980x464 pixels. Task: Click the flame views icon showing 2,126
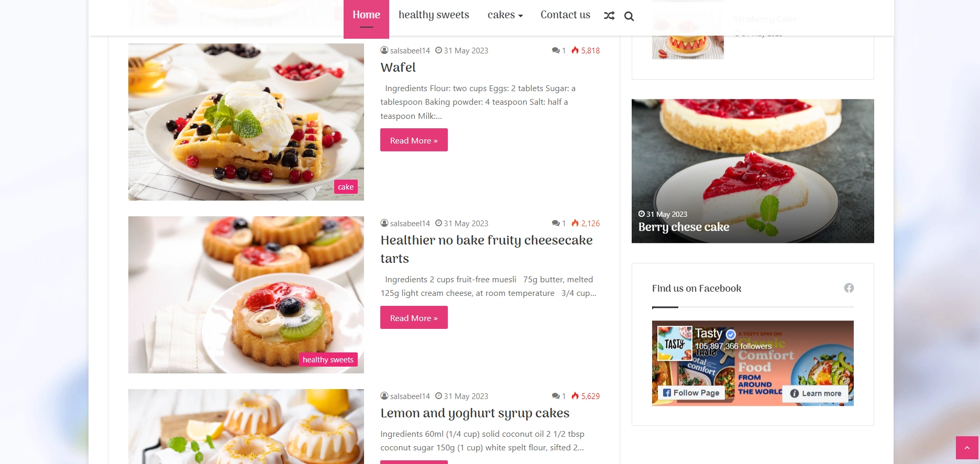(575, 223)
